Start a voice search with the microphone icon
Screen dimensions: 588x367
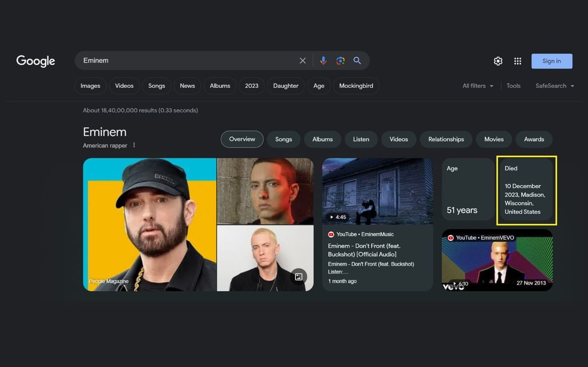322,60
